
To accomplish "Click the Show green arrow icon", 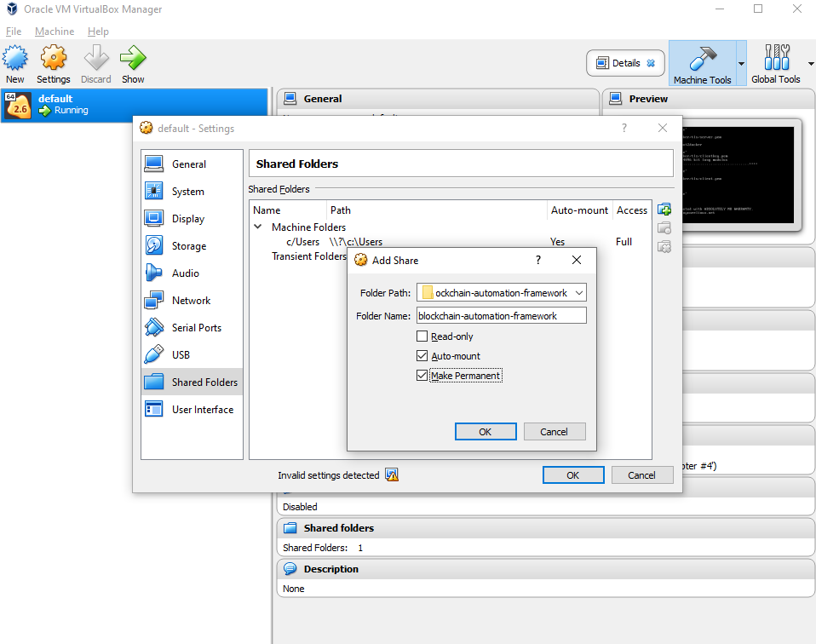I will pos(133,58).
